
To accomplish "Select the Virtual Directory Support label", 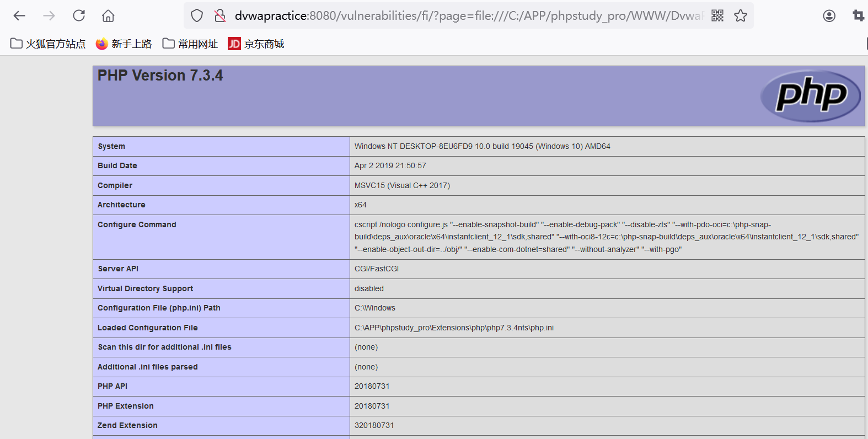I will click(146, 288).
